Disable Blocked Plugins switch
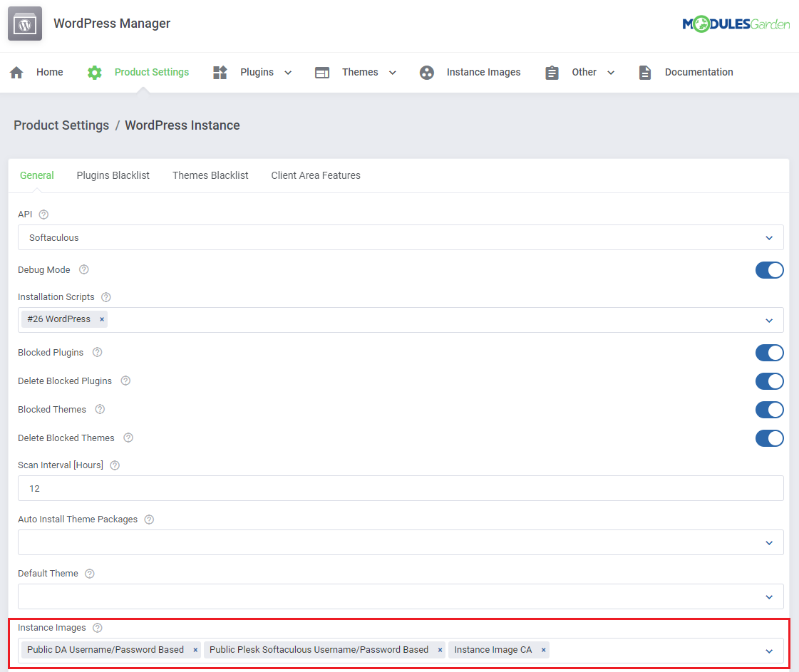799x672 pixels. [x=770, y=353]
